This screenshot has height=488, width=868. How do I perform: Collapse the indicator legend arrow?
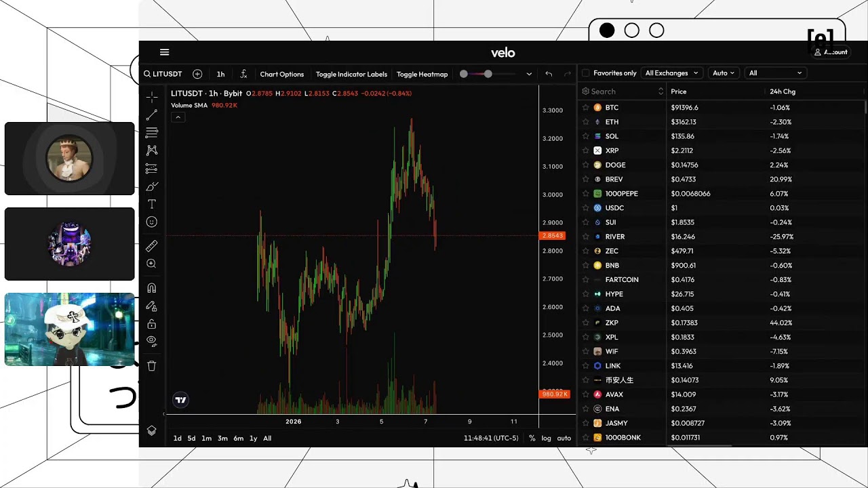(x=178, y=117)
